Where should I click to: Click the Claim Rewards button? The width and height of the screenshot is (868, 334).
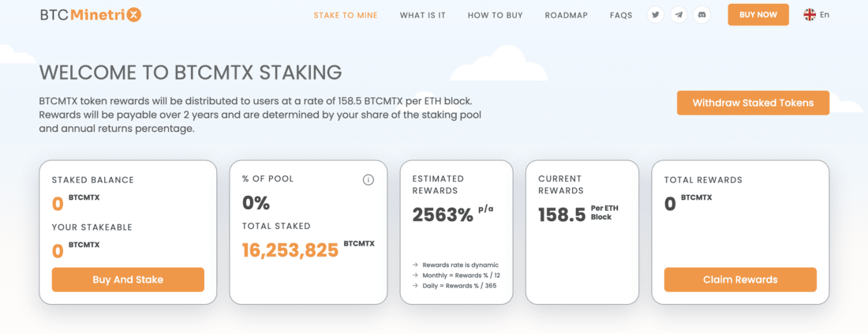(x=740, y=280)
